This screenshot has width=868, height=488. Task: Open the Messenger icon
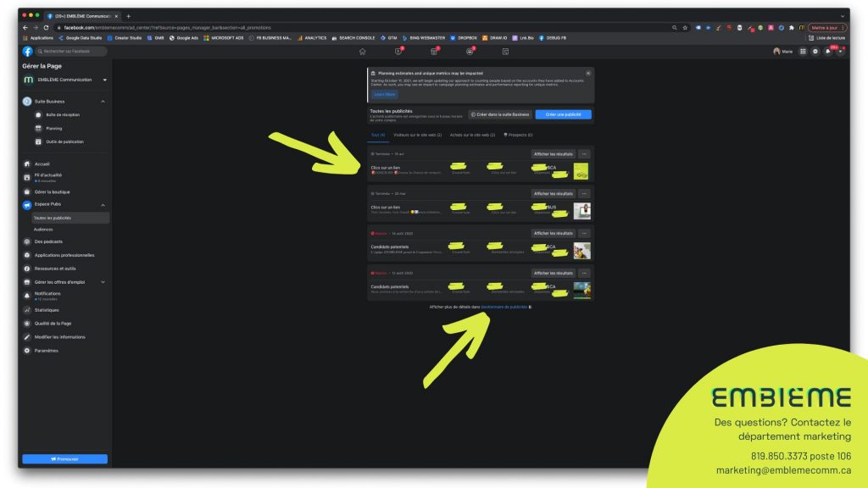click(x=815, y=52)
